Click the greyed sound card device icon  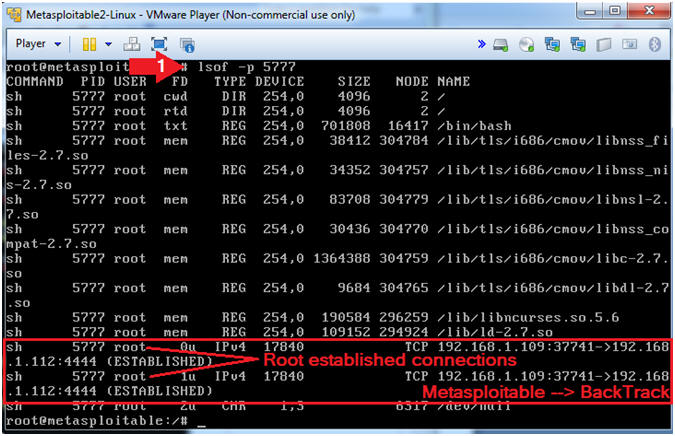(x=630, y=44)
